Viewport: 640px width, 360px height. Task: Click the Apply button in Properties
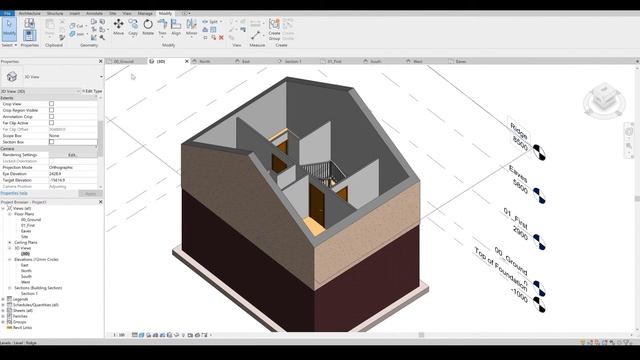click(x=90, y=193)
